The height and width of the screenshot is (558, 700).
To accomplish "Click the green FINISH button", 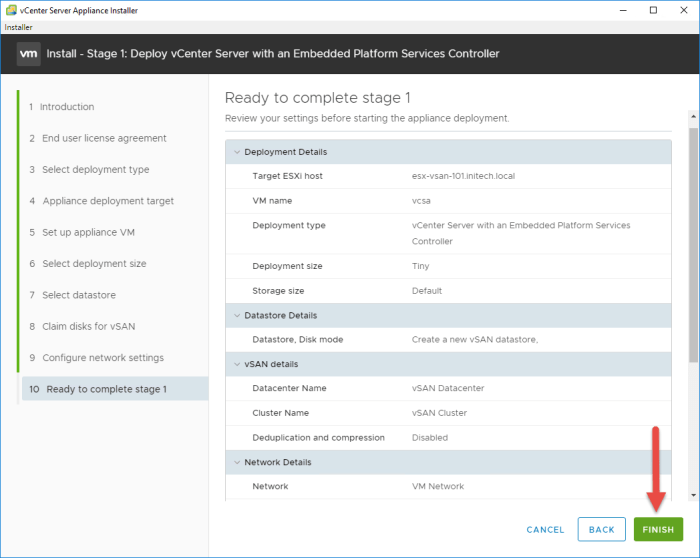I will click(x=658, y=529).
